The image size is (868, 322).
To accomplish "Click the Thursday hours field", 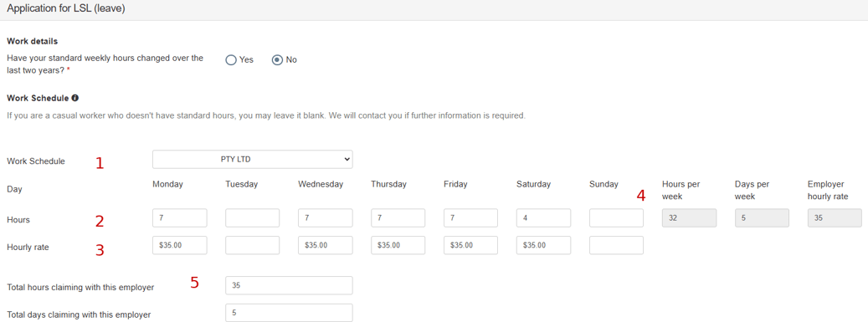I will click(x=398, y=218).
